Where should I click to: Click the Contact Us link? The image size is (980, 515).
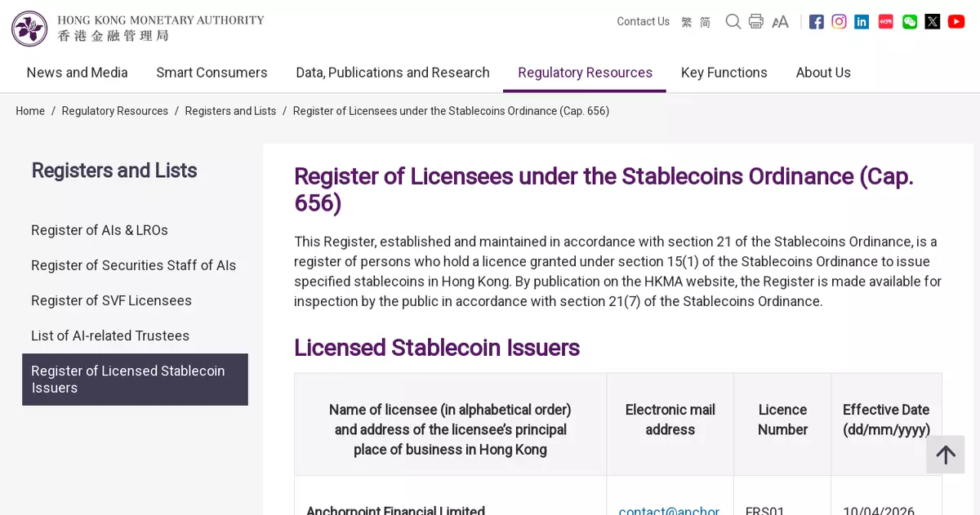coord(643,22)
